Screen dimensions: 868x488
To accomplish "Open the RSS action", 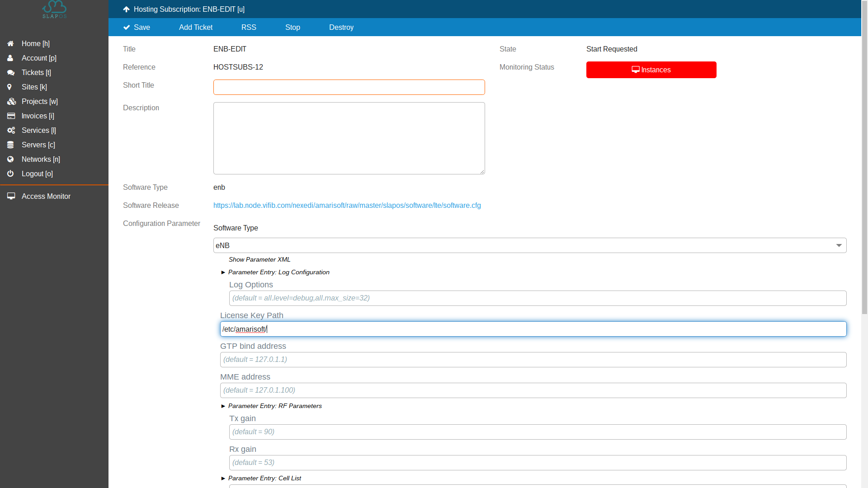I will pyautogui.click(x=249, y=28).
